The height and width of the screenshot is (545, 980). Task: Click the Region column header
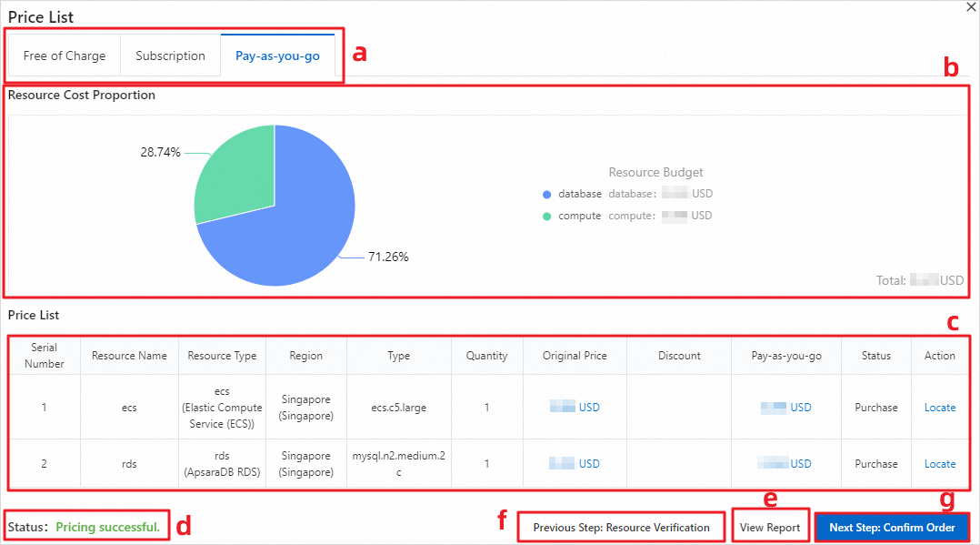tap(305, 356)
